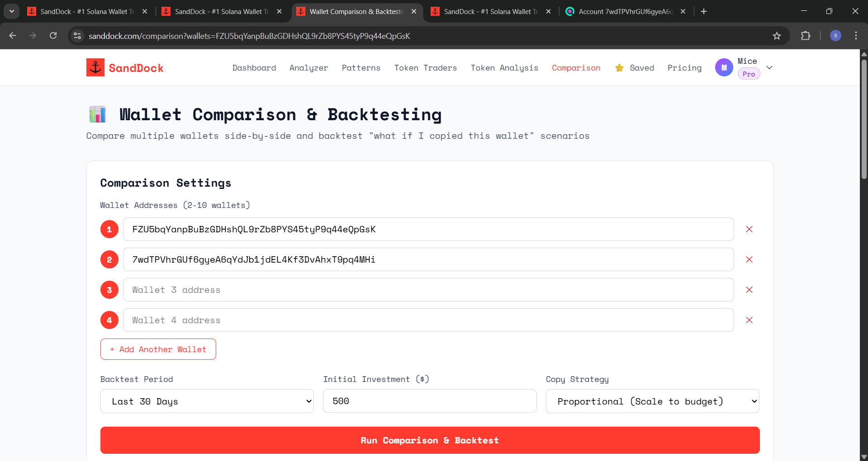Click the page vertical scrollbar thumb

pos(864,119)
